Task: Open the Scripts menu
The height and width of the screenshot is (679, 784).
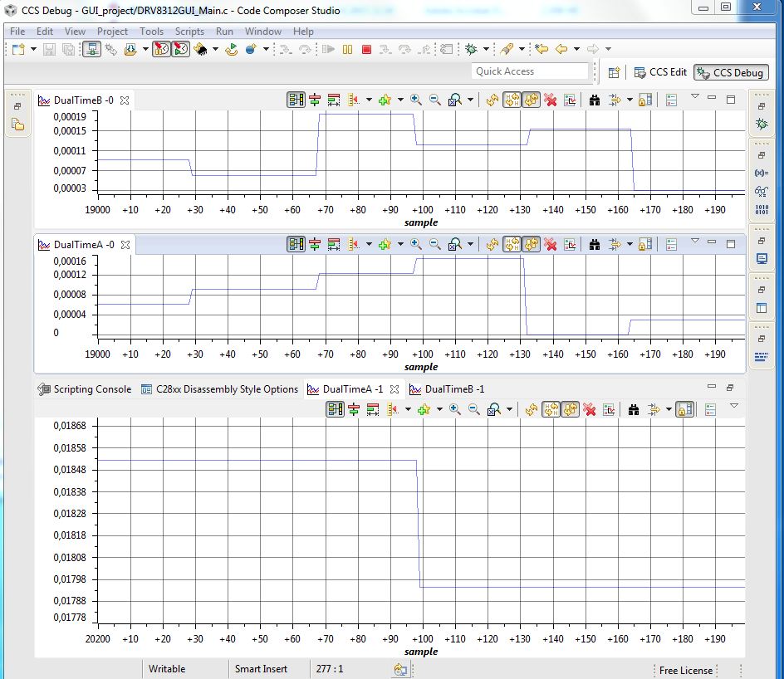Action: pos(189,32)
